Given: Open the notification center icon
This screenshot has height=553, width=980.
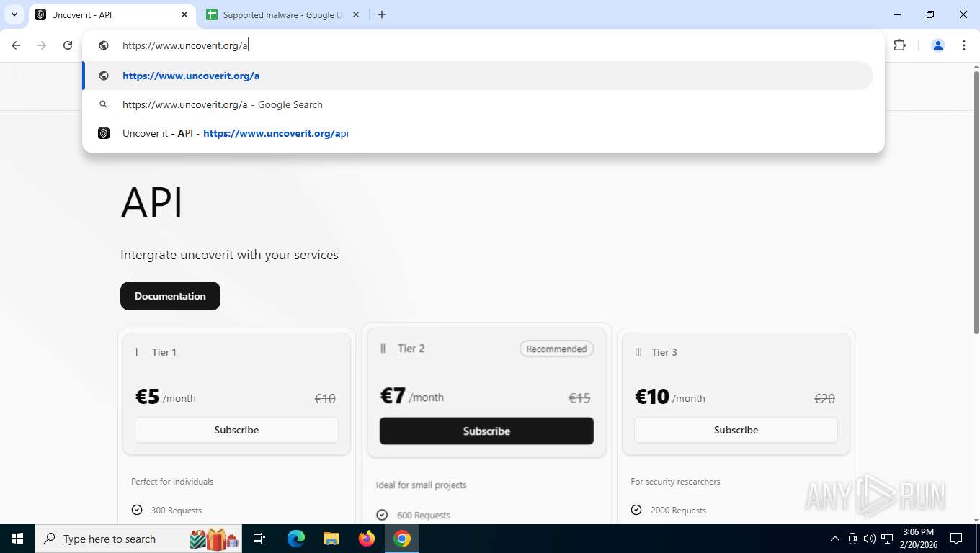Looking at the screenshot, I should coord(956,539).
